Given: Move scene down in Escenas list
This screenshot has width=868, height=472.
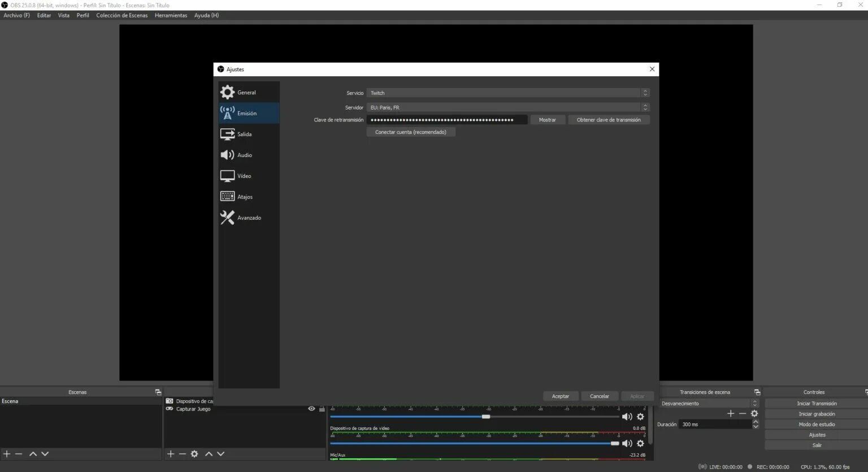Looking at the screenshot, I should click(45, 454).
